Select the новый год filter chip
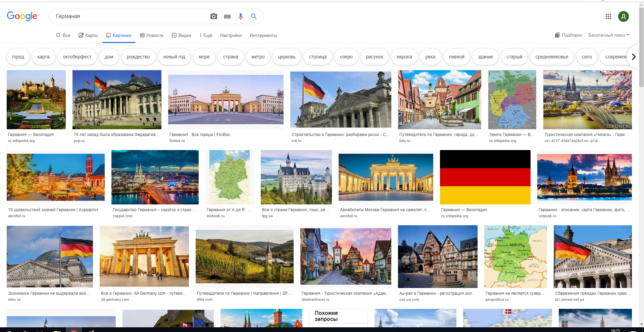 click(x=174, y=57)
